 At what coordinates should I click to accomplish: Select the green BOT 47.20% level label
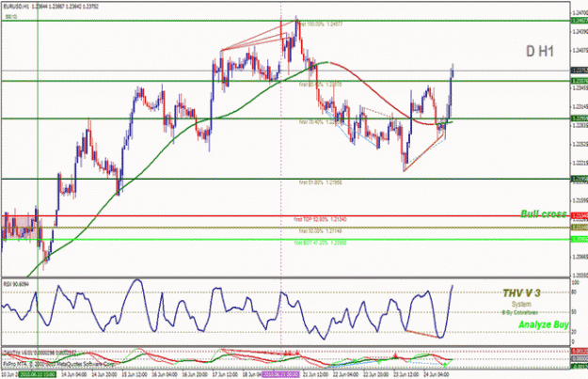pyautogui.click(x=320, y=243)
